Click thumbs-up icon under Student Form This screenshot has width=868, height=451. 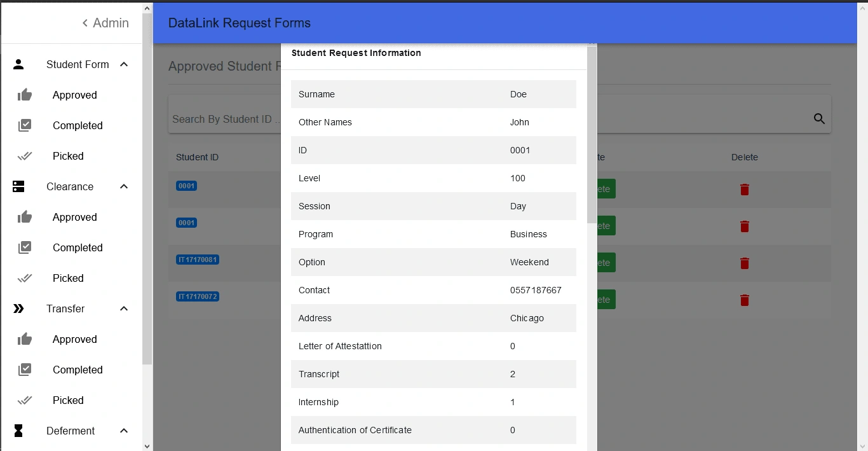pos(25,95)
